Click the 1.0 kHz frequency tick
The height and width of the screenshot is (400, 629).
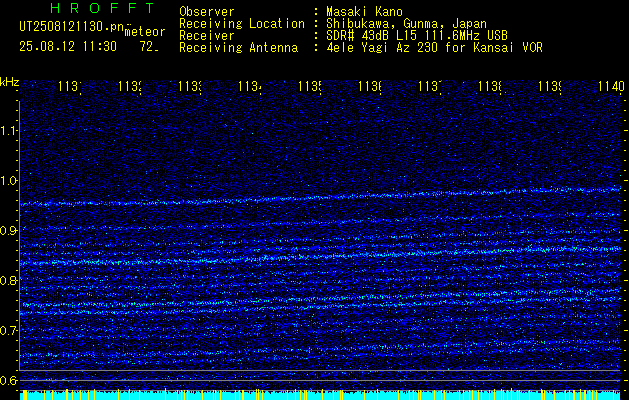[x=8, y=181]
